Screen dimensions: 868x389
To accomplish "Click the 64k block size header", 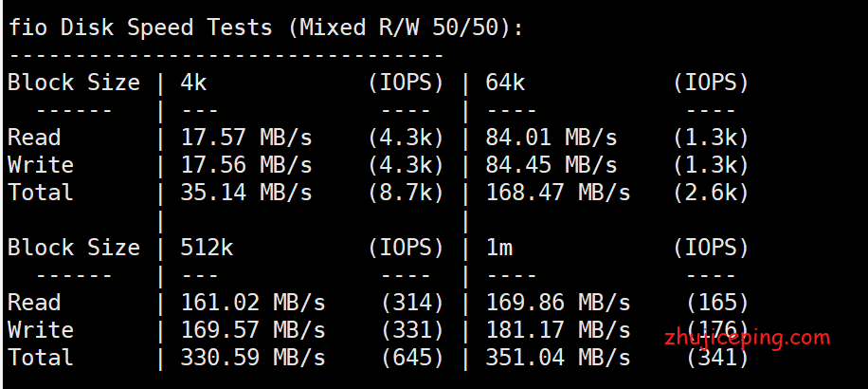I will coord(505,83).
